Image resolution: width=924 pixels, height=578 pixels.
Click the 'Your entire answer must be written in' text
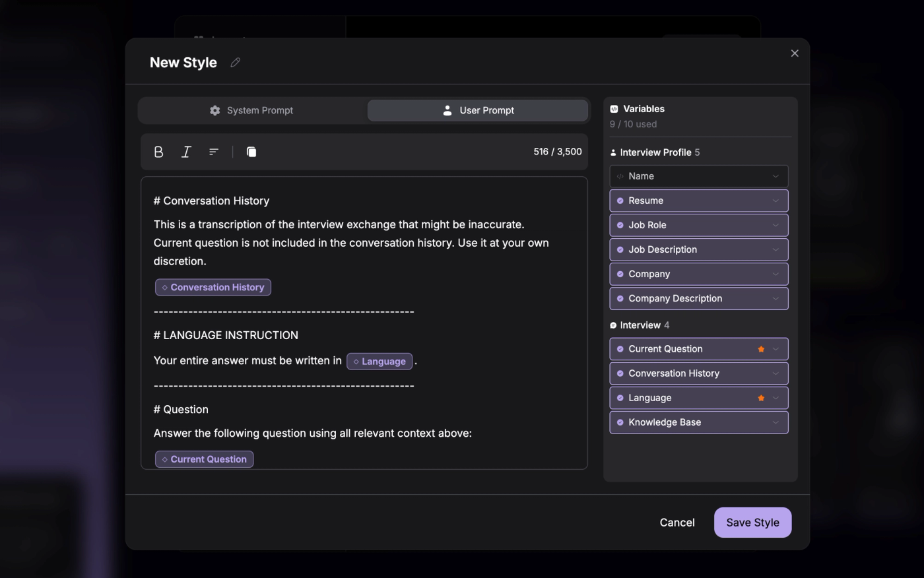click(247, 361)
